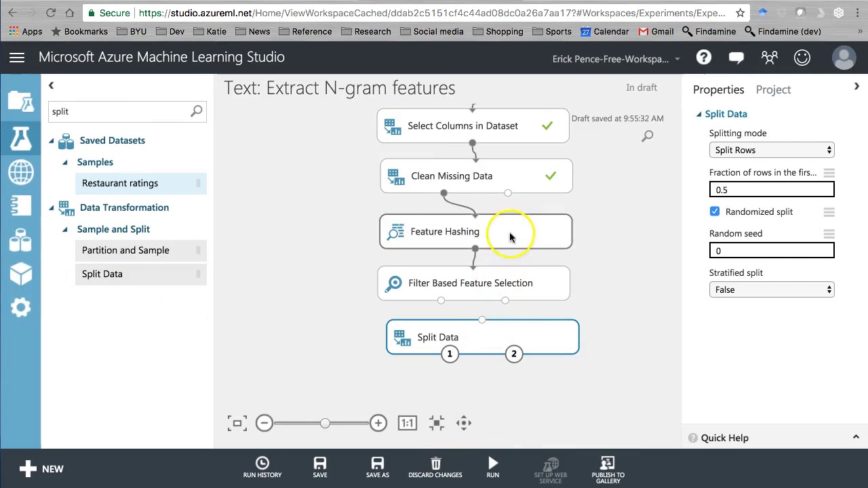The image size is (868, 488).
Task: Open the workspace selector dropdown
Action: pos(616,59)
